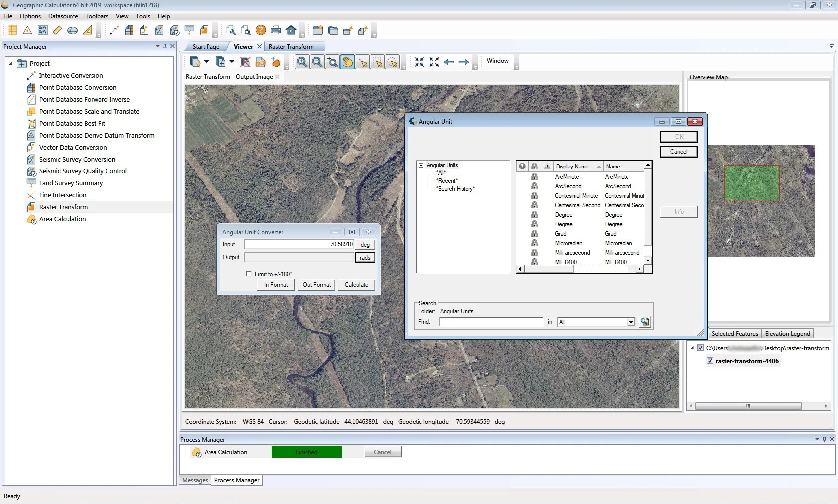
Task: Click the Find search icon beside the Find field
Action: (x=645, y=322)
